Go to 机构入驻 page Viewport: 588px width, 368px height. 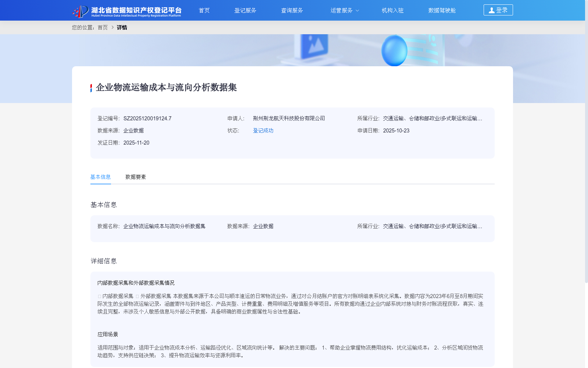tap(392, 10)
